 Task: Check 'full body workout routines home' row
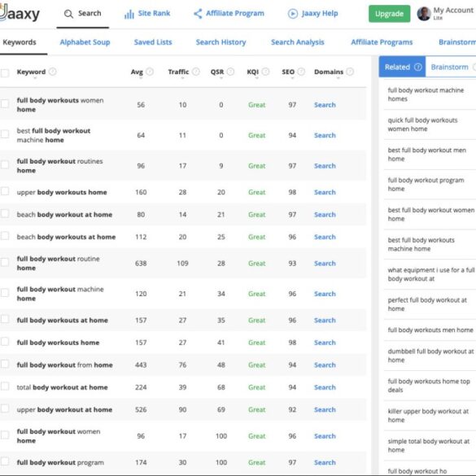[5, 164]
